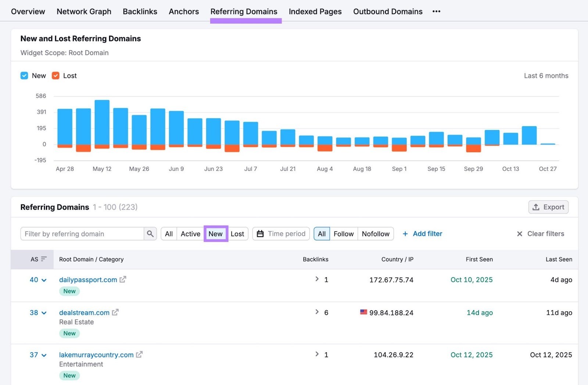This screenshot has width=588, height=385.
Task: Switch to the Indexed Pages tab
Action: click(315, 11)
